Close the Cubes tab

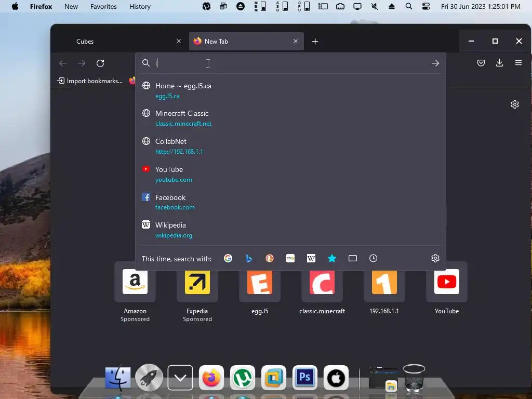[x=179, y=41]
